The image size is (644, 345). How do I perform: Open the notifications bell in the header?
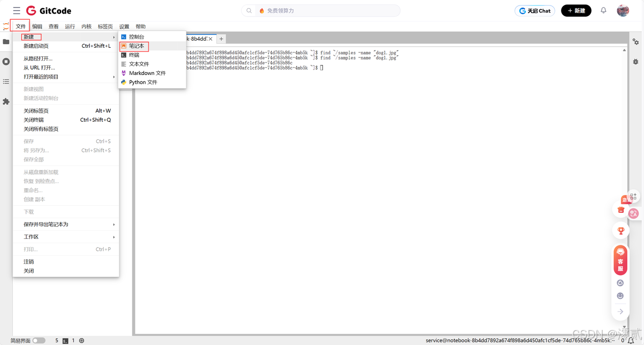click(x=603, y=11)
